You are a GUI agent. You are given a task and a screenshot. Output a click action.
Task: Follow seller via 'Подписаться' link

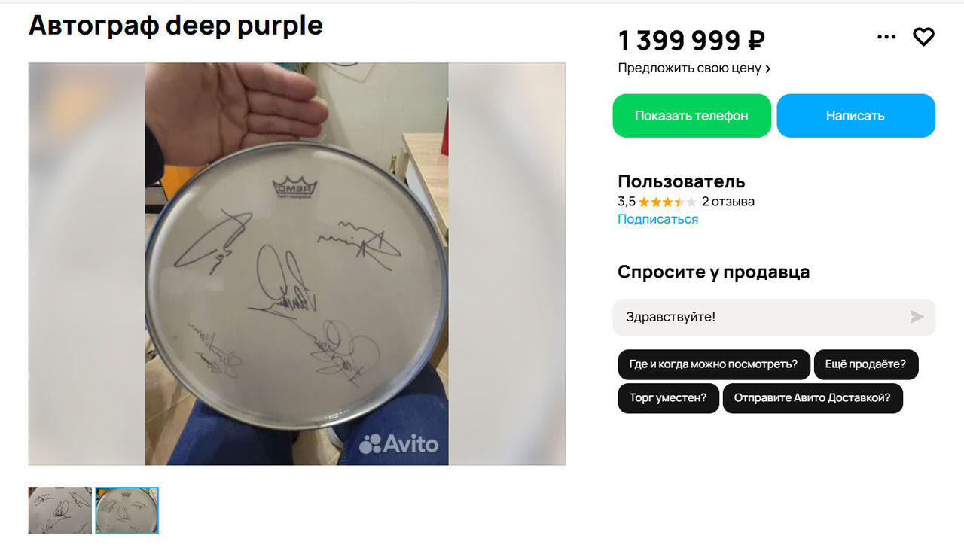tap(657, 219)
